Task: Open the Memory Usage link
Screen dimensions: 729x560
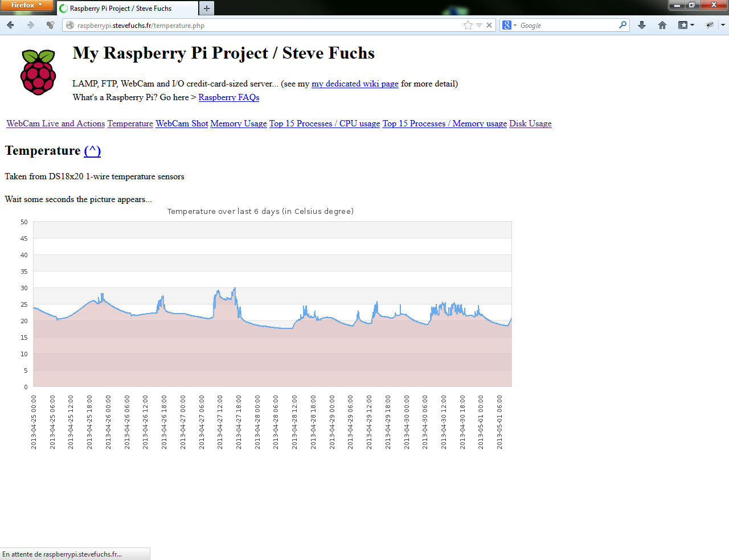Action: click(x=238, y=123)
